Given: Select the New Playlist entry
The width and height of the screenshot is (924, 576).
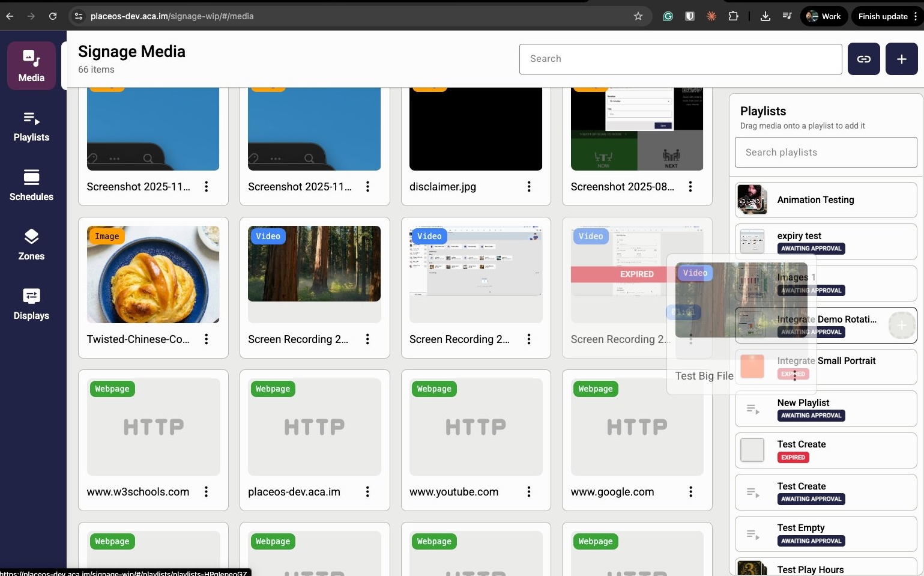Looking at the screenshot, I should (x=825, y=408).
